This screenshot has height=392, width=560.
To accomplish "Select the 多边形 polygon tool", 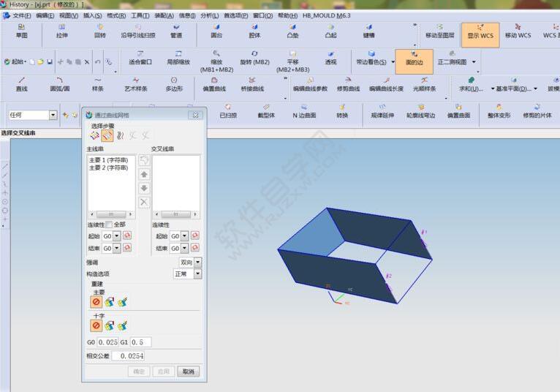I will coord(174,85).
